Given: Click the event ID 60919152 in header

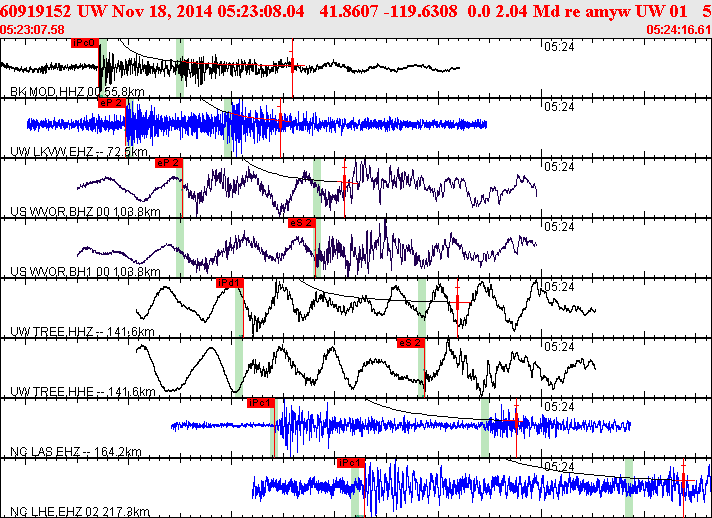Looking at the screenshot, I should tap(36, 11).
